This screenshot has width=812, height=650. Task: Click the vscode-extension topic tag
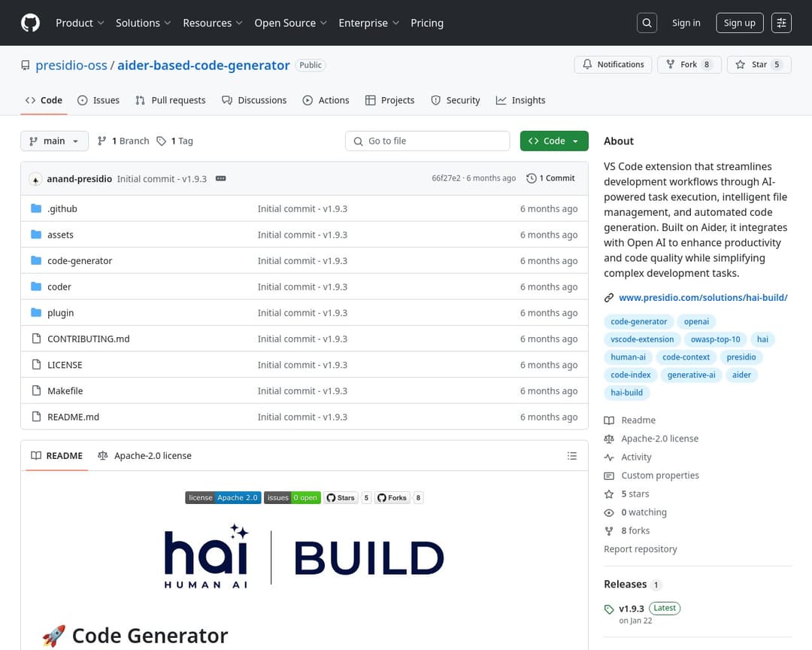642,339
